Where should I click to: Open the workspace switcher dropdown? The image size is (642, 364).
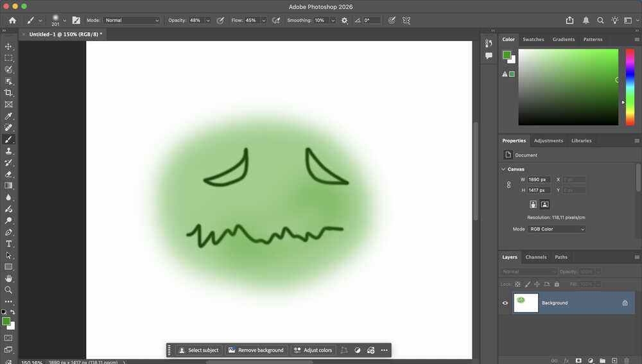tap(630, 20)
